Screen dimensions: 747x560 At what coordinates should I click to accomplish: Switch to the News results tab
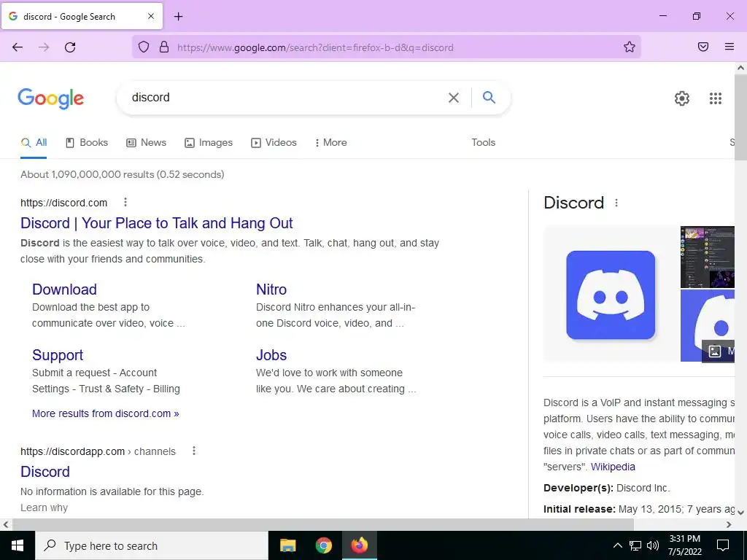pos(146,142)
